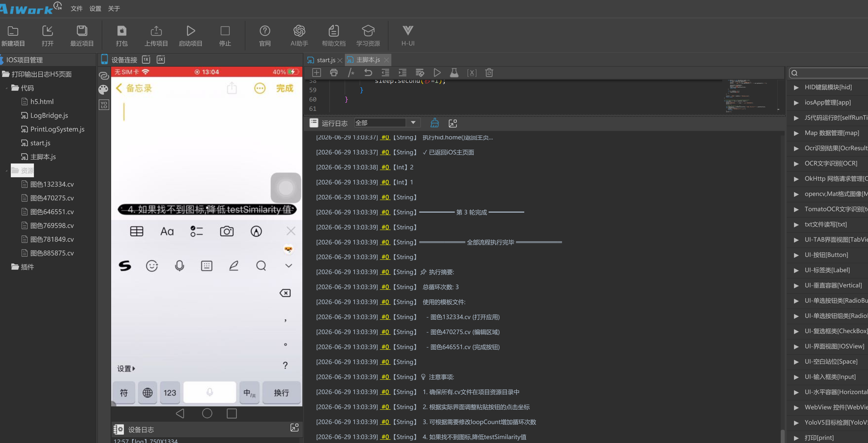868x443 pixels.
Task: Toggle the 中/英 input language key
Action: coord(249,392)
